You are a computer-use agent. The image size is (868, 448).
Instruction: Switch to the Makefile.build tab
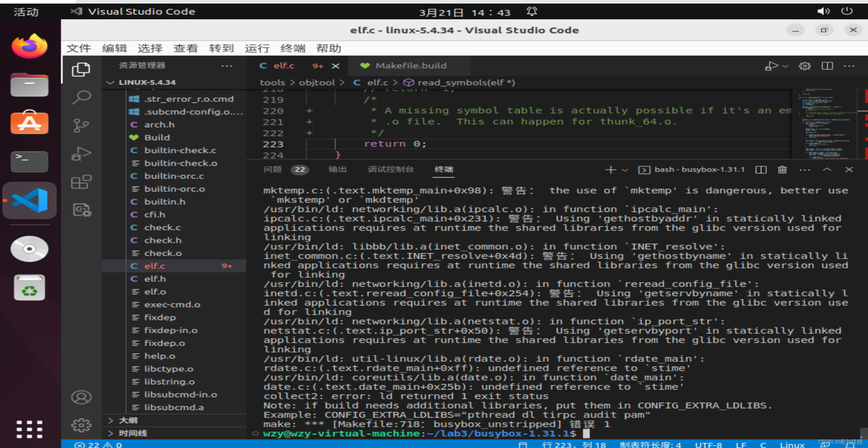click(x=410, y=65)
